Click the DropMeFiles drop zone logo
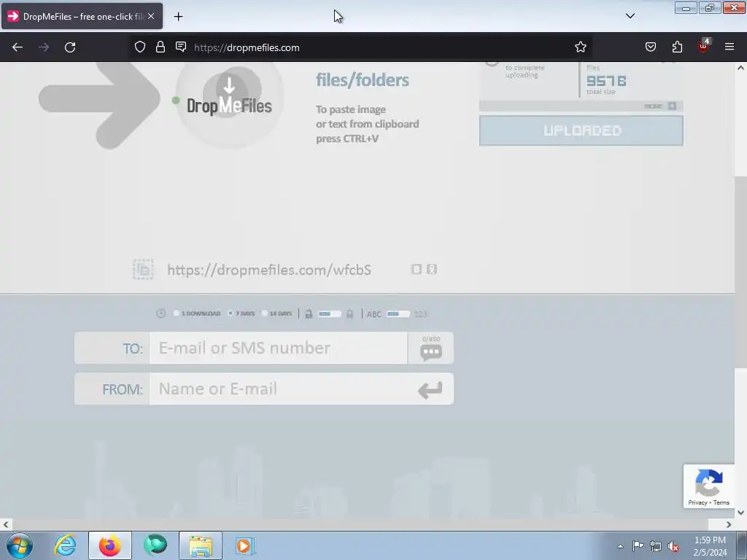 (x=230, y=98)
